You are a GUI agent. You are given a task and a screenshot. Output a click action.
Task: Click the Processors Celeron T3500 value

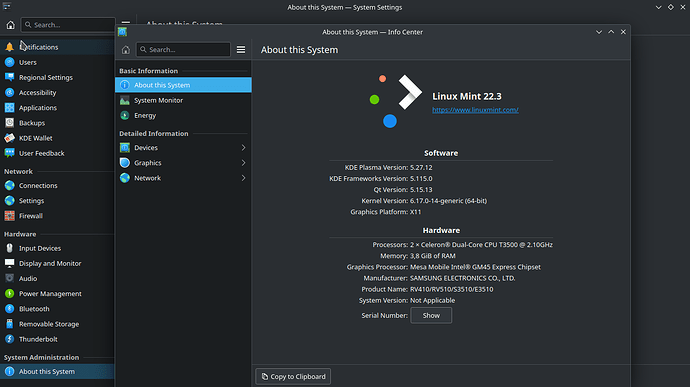point(481,245)
